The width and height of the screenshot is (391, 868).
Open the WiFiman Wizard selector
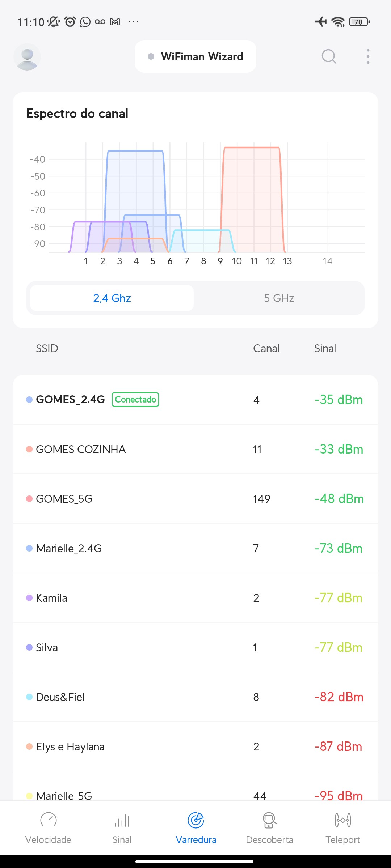pyautogui.click(x=195, y=56)
